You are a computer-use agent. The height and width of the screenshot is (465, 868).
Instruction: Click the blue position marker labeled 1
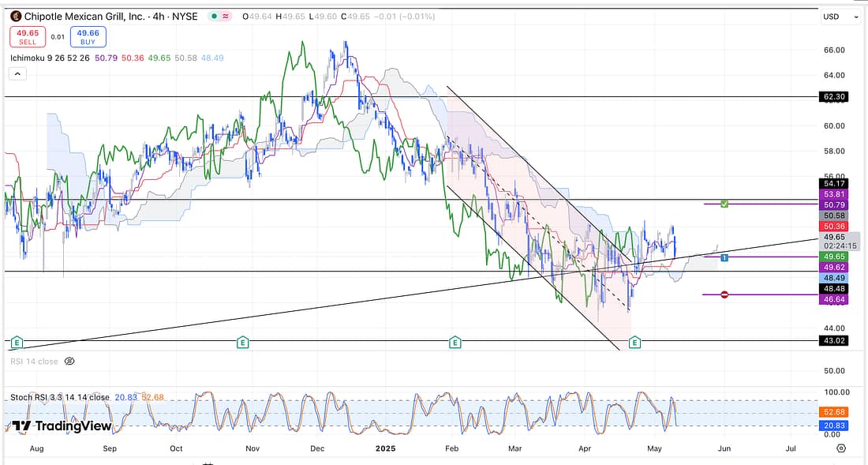[724, 257]
